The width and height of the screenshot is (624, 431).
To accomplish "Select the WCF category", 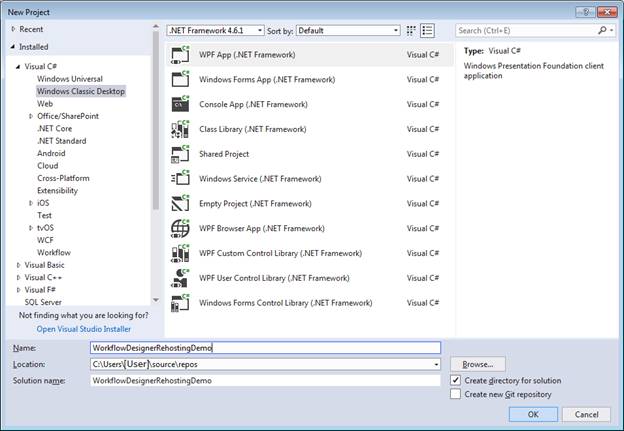I will [45, 240].
